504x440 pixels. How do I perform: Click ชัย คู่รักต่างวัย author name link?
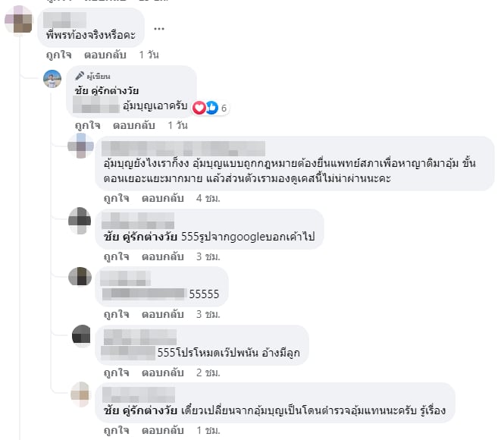pos(107,91)
